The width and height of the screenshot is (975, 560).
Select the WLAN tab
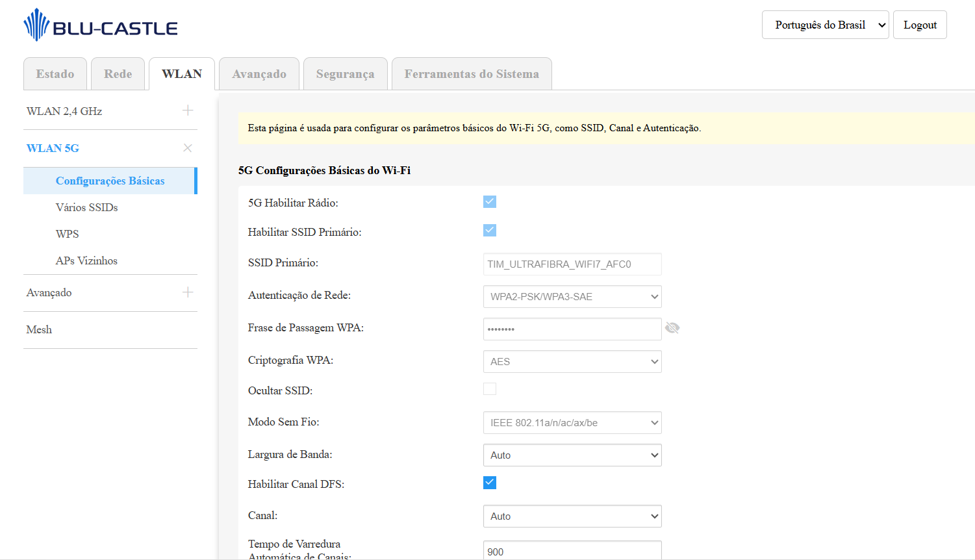182,74
